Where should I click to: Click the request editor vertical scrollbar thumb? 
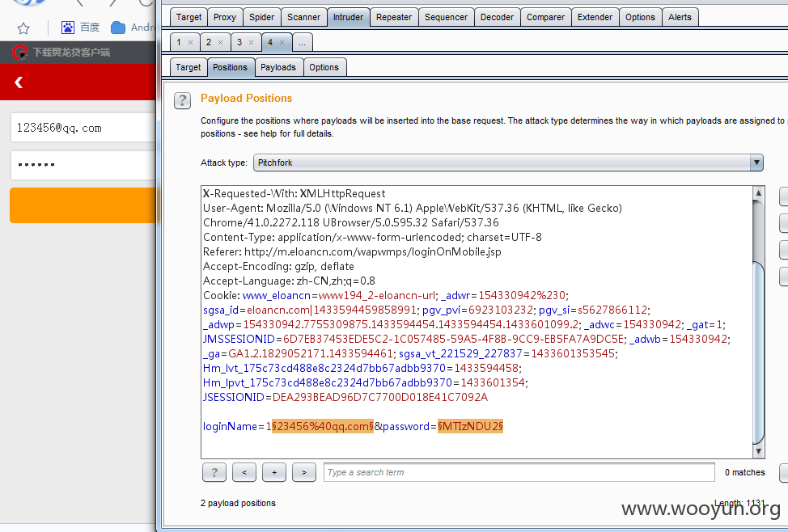pyautogui.click(x=758, y=353)
